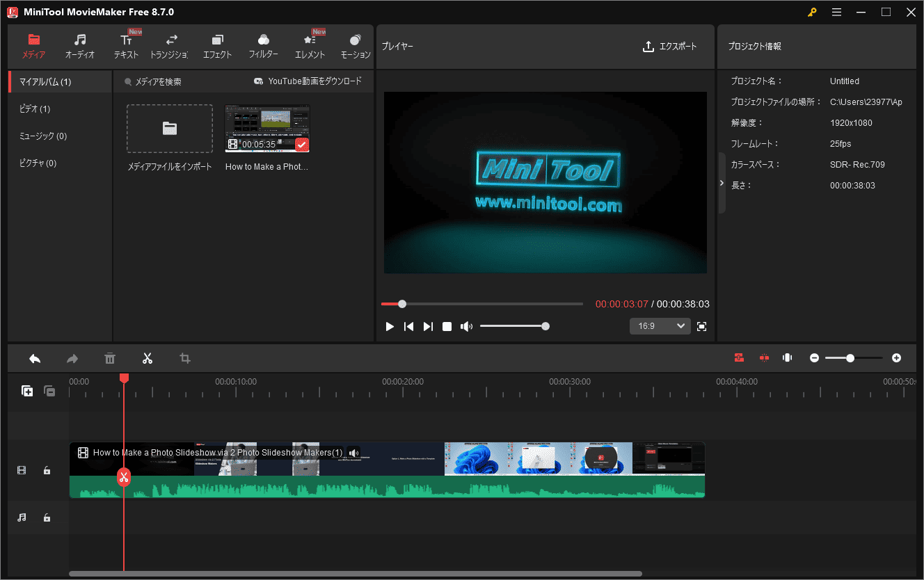Select My Album (マイアルバム) category

click(60, 82)
